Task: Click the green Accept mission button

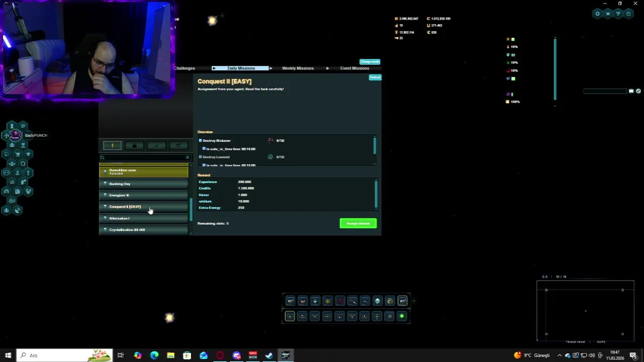Action: click(358, 223)
